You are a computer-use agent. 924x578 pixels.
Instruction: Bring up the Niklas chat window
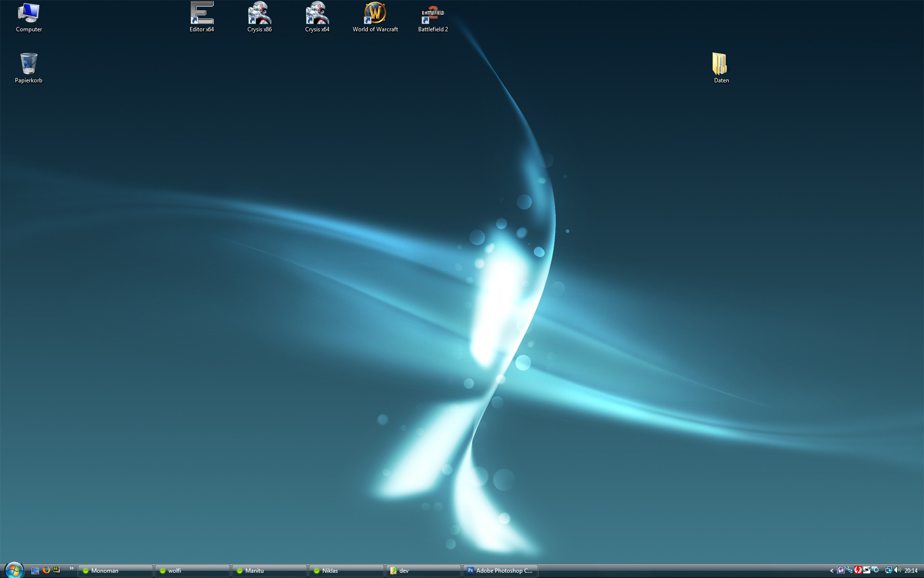coord(346,571)
